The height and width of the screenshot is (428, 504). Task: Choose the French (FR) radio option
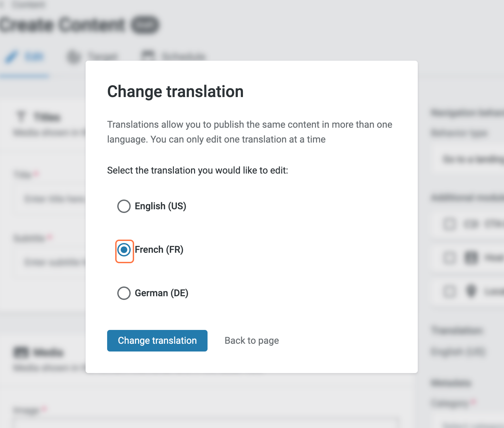point(124,250)
